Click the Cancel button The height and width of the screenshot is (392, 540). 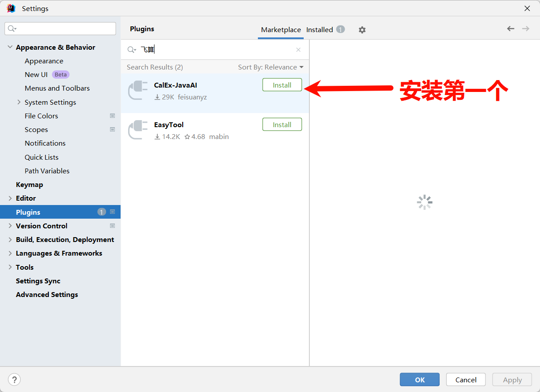[466, 380]
